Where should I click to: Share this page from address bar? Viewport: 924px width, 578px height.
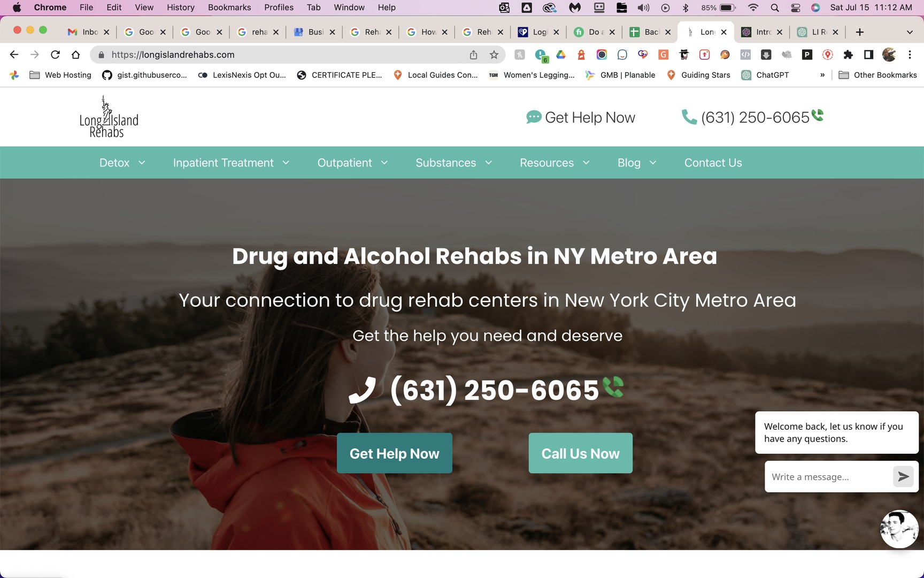pos(473,55)
